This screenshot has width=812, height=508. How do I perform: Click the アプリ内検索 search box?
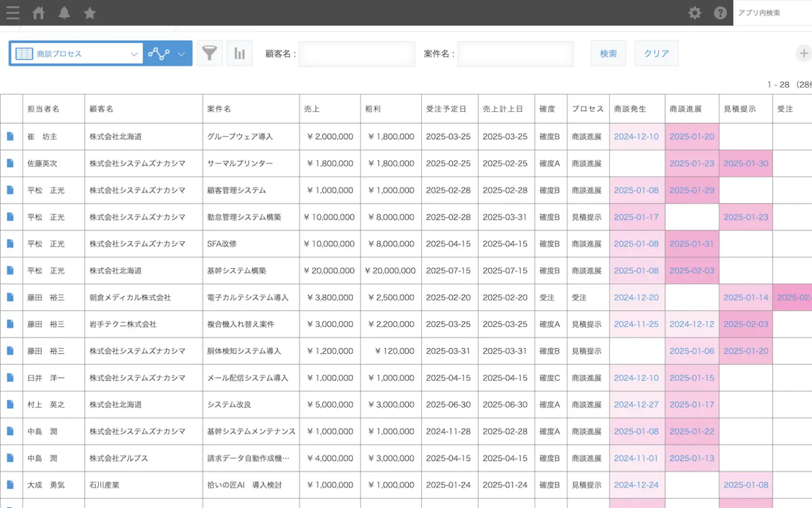coord(773,12)
